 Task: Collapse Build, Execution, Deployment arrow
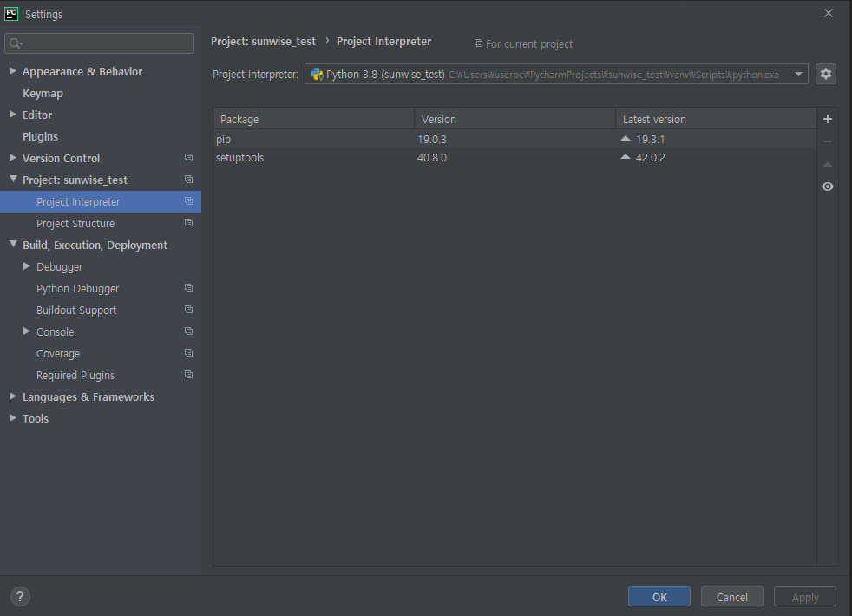tap(13, 245)
